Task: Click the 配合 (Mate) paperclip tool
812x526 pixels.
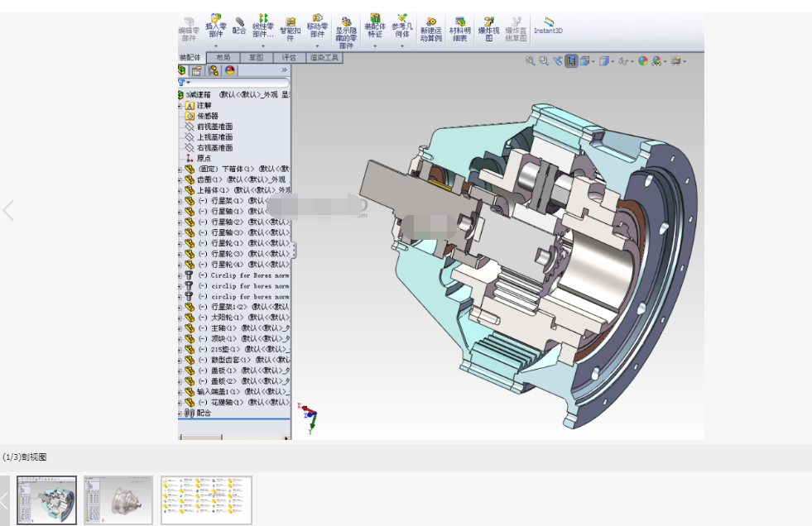Action: (x=239, y=26)
